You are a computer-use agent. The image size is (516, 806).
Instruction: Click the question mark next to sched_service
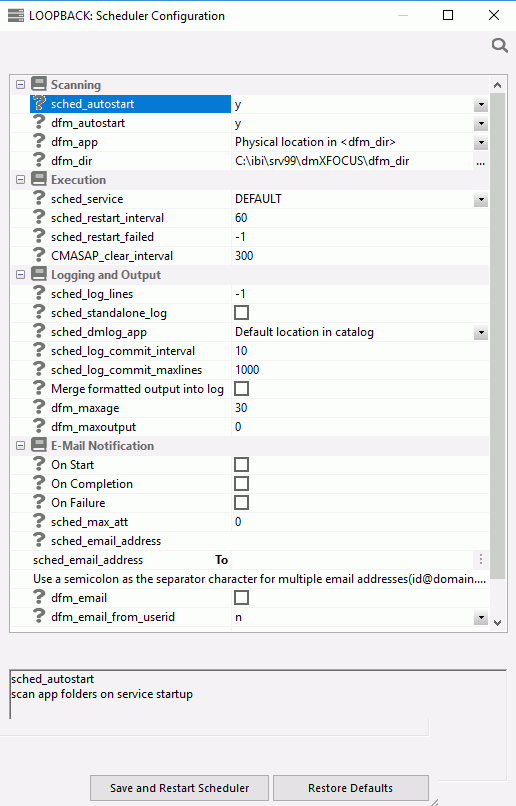tap(39, 198)
